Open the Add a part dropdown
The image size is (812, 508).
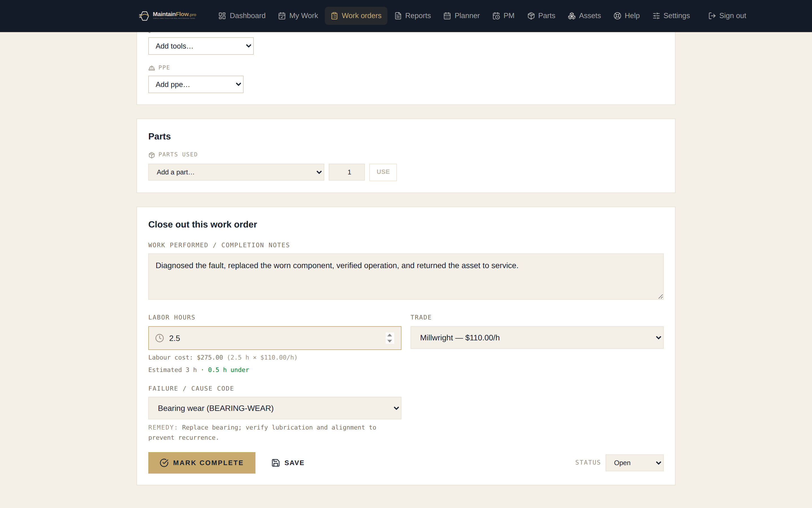click(236, 172)
